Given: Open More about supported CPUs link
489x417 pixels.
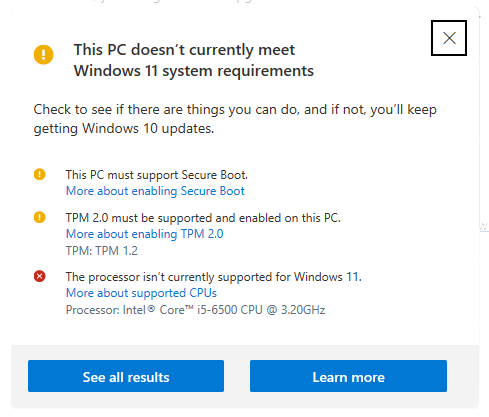Looking at the screenshot, I should click(x=141, y=293).
